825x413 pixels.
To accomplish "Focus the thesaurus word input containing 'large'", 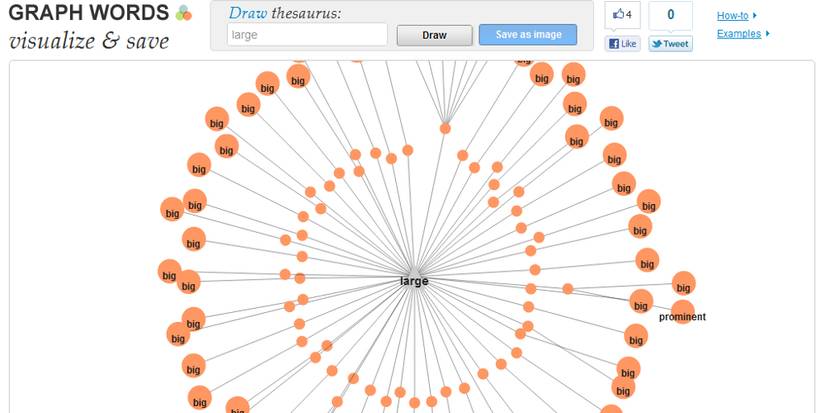I will coord(307,35).
